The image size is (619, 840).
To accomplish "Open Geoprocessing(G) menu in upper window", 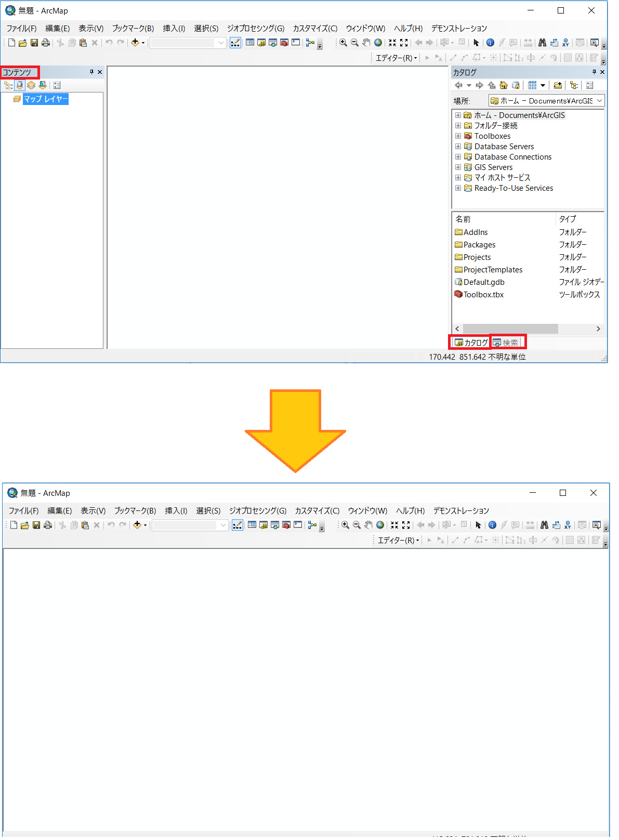I will click(x=256, y=28).
